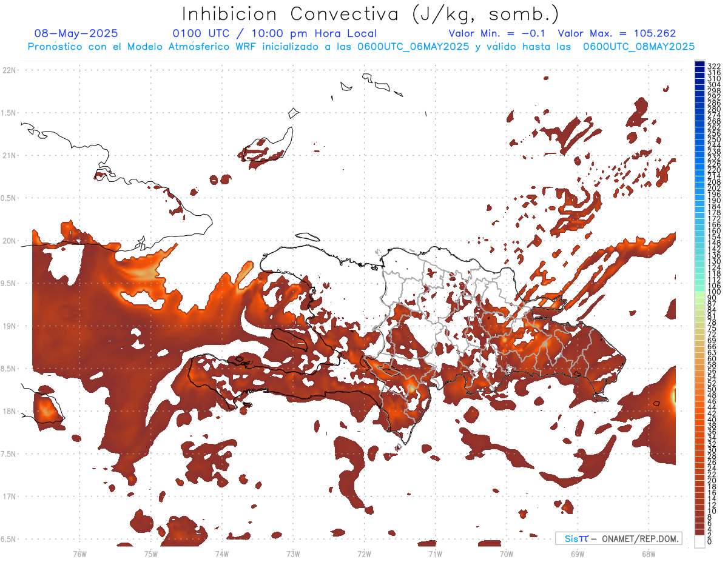Click the 22N latitude label
The height and width of the screenshot is (562, 728).
[9, 70]
